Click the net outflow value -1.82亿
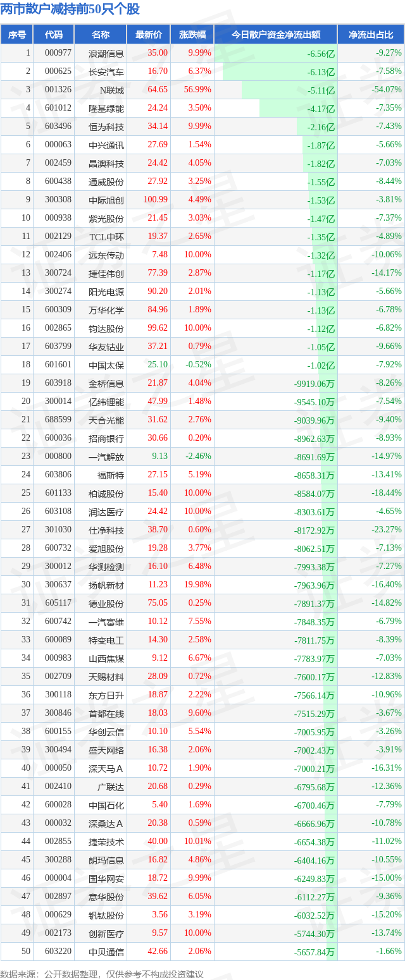 point(321,164)
